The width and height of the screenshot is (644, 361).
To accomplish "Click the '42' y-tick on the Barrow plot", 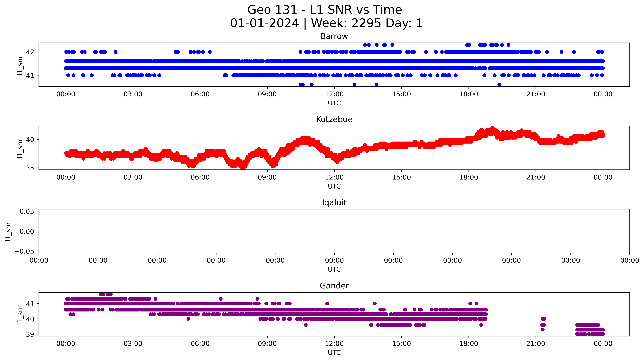I will pyautogui.click(x=30, y=52).
